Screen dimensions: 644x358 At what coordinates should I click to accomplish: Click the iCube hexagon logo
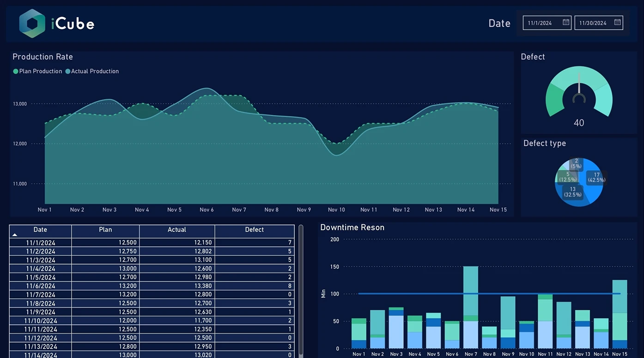(x=32, y=23)
